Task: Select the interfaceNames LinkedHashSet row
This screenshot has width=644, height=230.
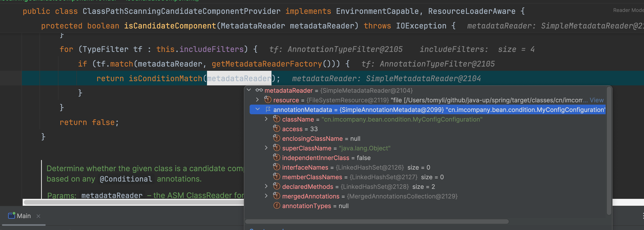Action: pyautogui.click(x=427, y=167)
